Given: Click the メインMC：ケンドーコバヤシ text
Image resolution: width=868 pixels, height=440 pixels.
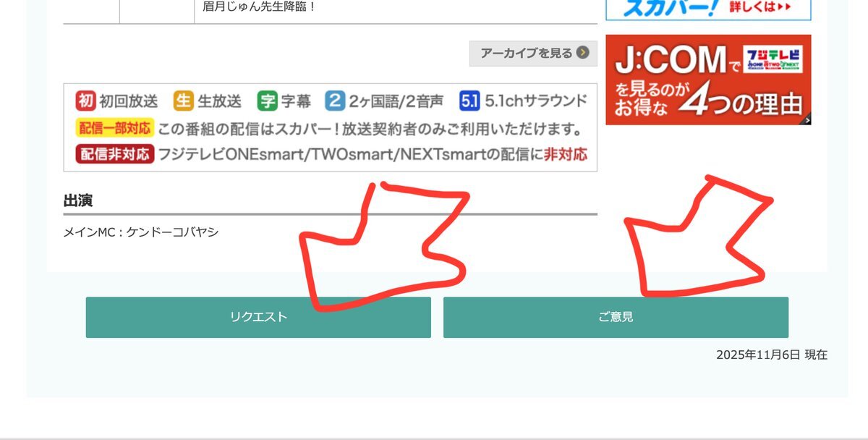Looking at the screenshot, I should 141,232.
